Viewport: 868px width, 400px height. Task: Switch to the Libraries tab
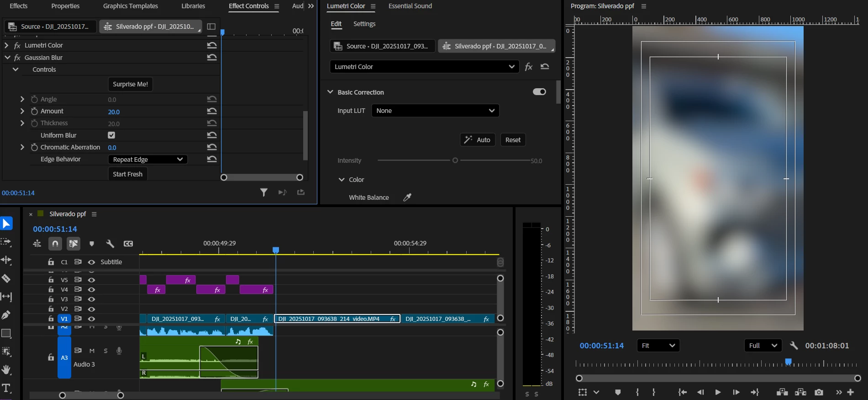point(193,6)
